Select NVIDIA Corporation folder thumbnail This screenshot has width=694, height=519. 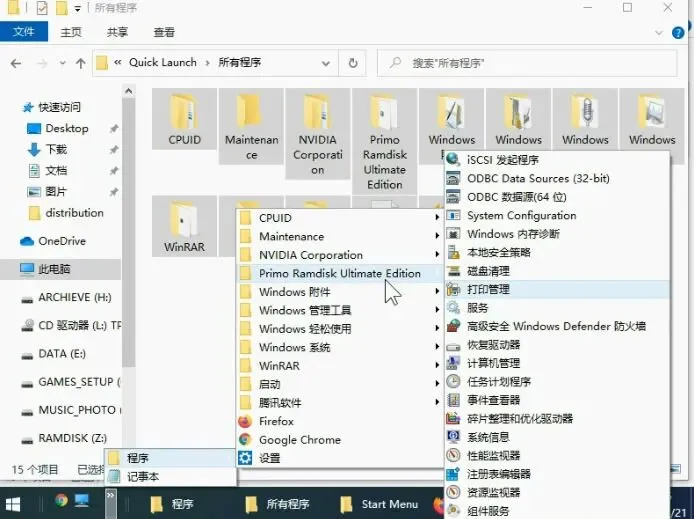click(318, 134)
